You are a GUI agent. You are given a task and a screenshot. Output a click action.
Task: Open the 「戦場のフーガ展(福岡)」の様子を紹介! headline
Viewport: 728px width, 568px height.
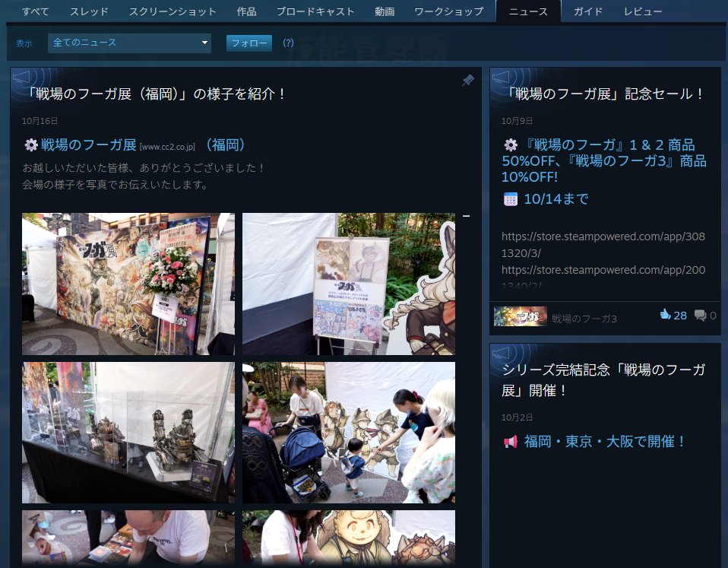(154, 94)
